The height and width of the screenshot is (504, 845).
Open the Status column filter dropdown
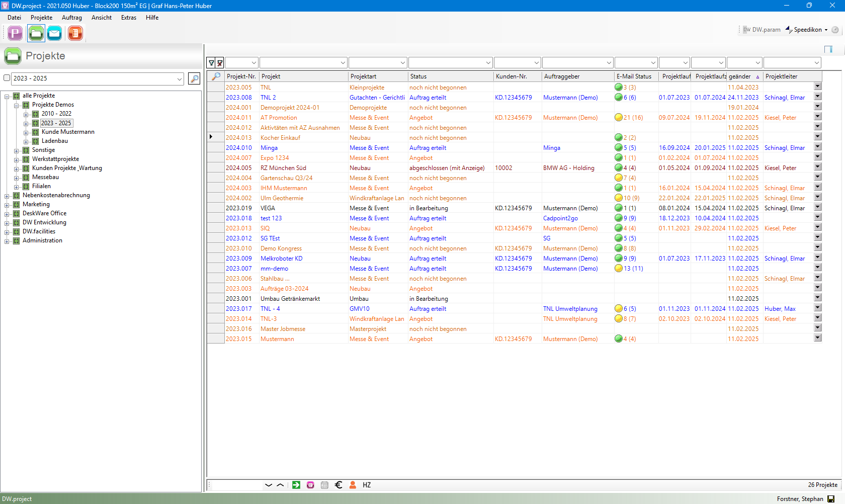488,63
